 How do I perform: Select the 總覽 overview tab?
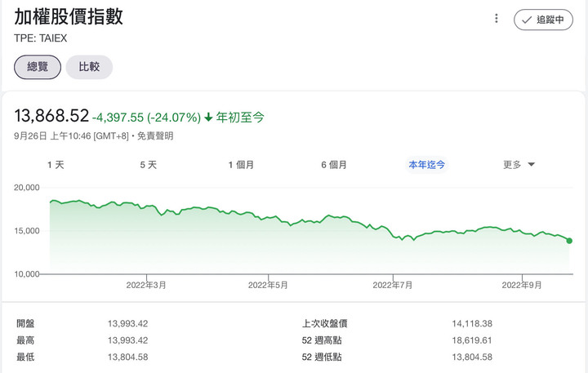click(x=38, y=67)
